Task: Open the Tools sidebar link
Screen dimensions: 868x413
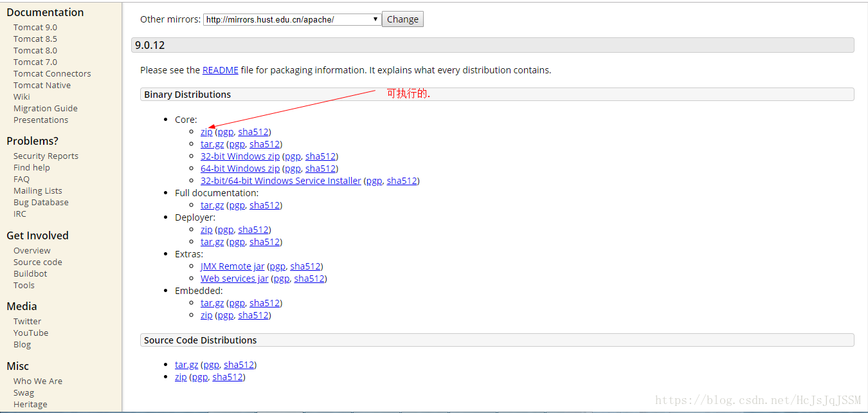Action: click(x=24, y=285)
